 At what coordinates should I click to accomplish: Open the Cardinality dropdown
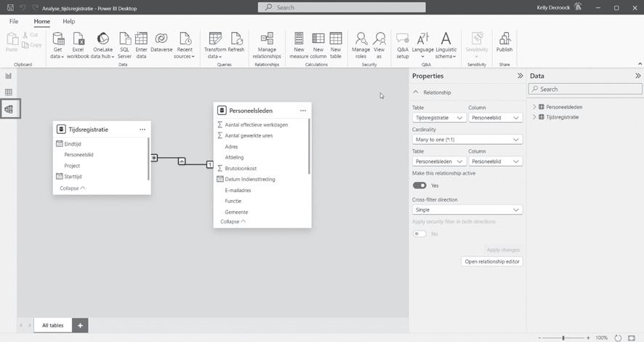coord(467,140)
